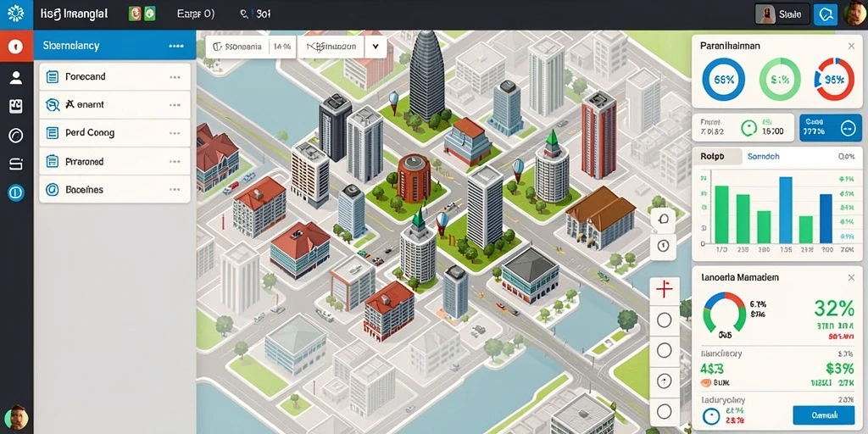The width and height of the screenshot is (868, 434).
Task: Select the Boceines circular icon
Action: 53,190
